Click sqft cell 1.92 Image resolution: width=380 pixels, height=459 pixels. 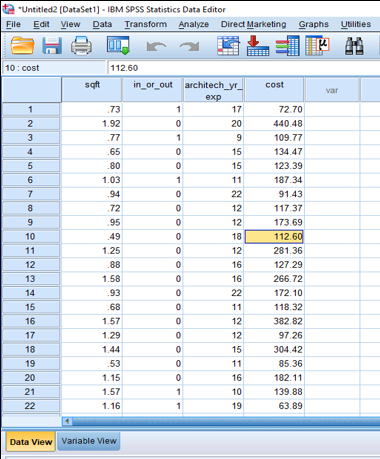(92, 123)
